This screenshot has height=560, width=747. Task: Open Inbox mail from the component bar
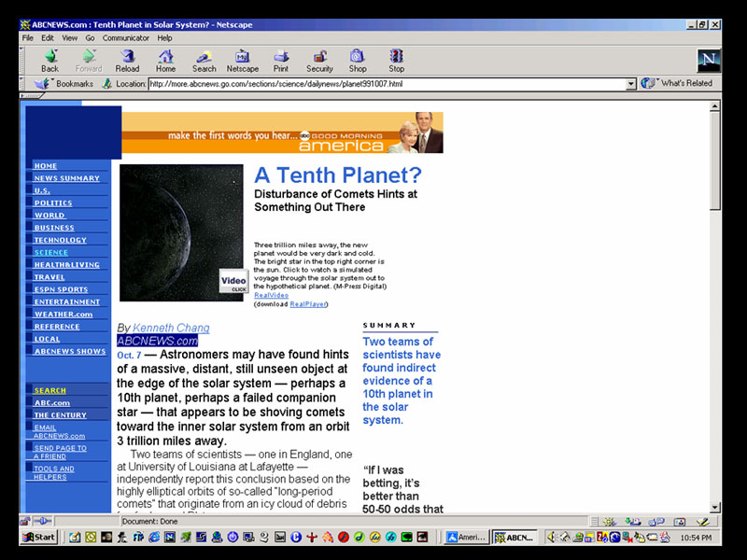point(633,522)
